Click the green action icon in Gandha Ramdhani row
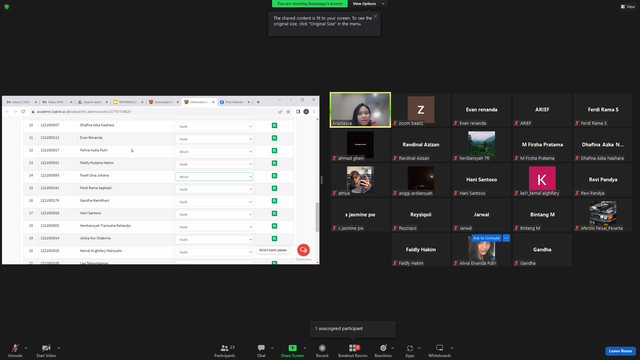Image resolution: width=640 pixels, height=360 pixels. coord(274,201)
